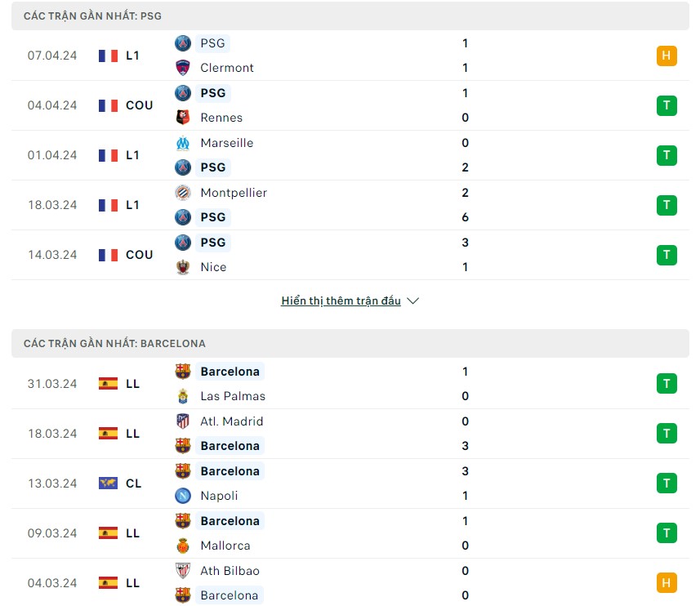Click the Ath Bilbao club crest

tap(184, 571)
